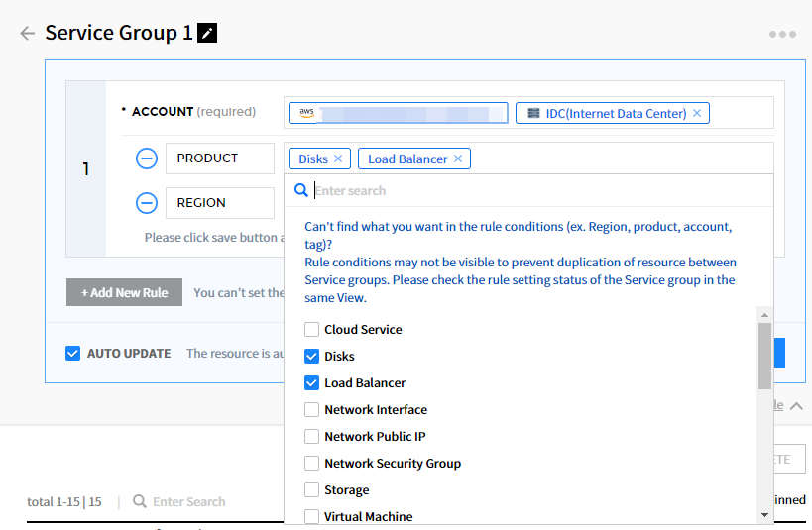
Task: Click the Add New Rule button
Action: pyautogui.click(x=124, y=292)
